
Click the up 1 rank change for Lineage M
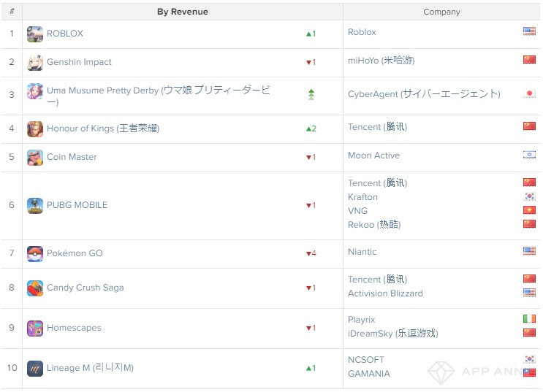[x=311, y=369]
